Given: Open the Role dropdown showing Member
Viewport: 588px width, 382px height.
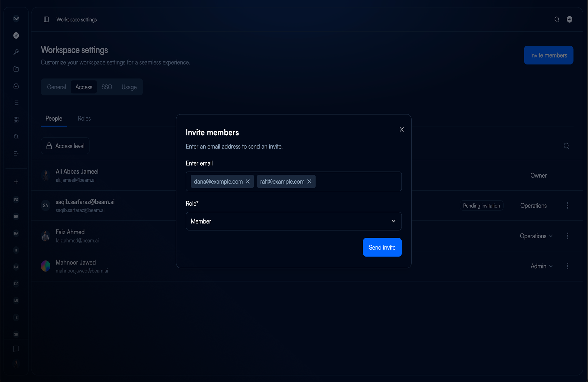Looking at the screenshot, I should point(294,221).
